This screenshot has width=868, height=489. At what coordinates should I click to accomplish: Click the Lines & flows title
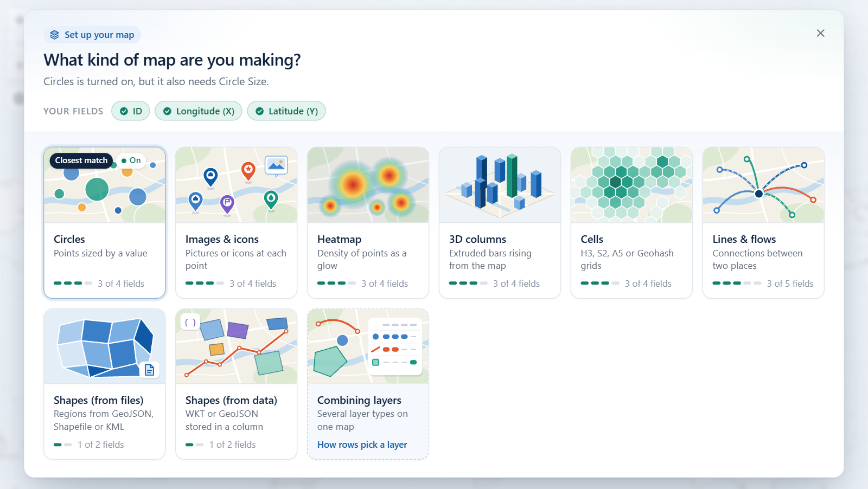744,239
